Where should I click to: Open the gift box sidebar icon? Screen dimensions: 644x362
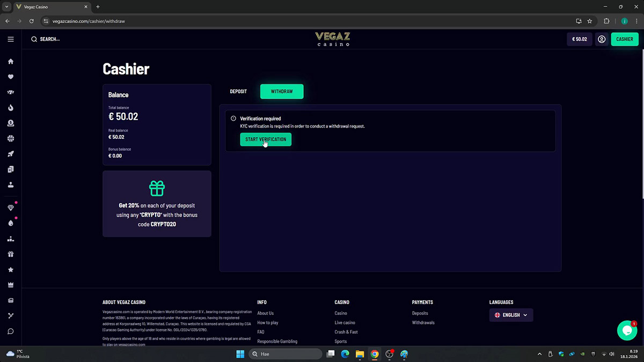click(x=11, y=254)
